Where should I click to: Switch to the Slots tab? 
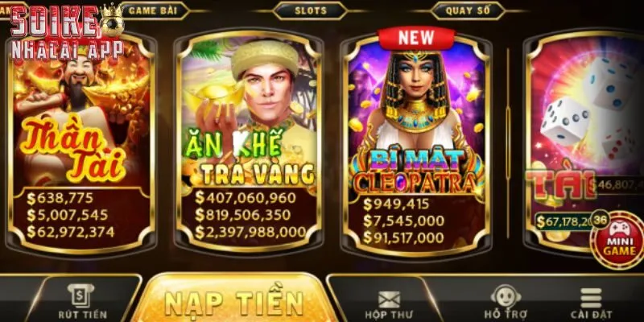(311, 11)
